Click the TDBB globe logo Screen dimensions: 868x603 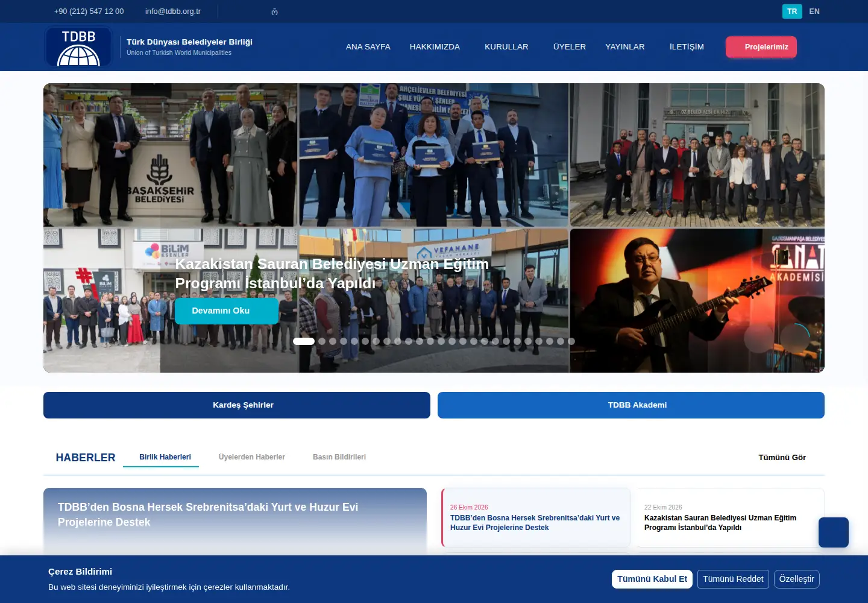(x=78, y=47)
